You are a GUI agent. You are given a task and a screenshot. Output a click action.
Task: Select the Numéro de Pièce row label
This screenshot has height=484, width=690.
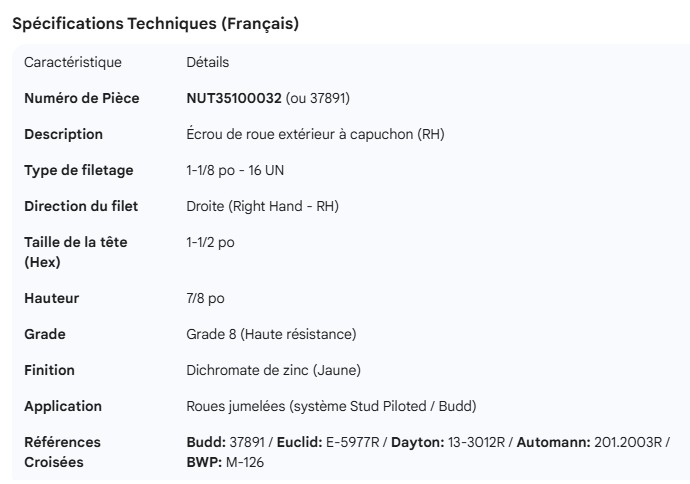point(82,98)
